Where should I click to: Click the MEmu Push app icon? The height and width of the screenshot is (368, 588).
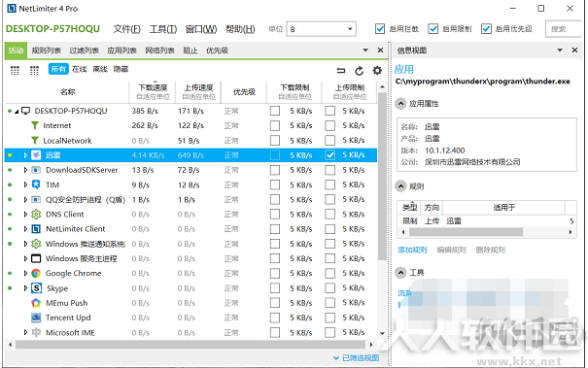pyautogui.click(x=36, y=303)
